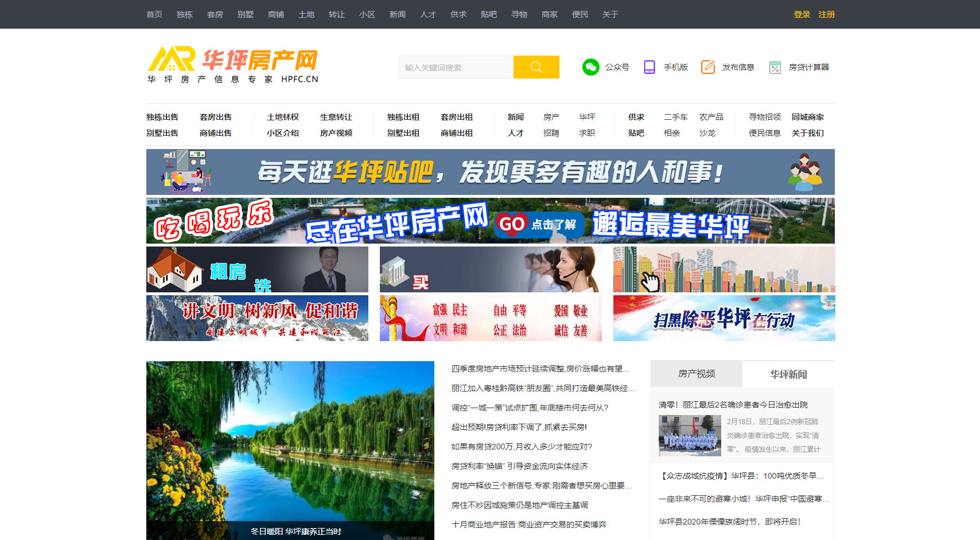This screenshot has width=980, height=540.
Task: Click the river scenery slideshow image
Action: click(290, 450)
